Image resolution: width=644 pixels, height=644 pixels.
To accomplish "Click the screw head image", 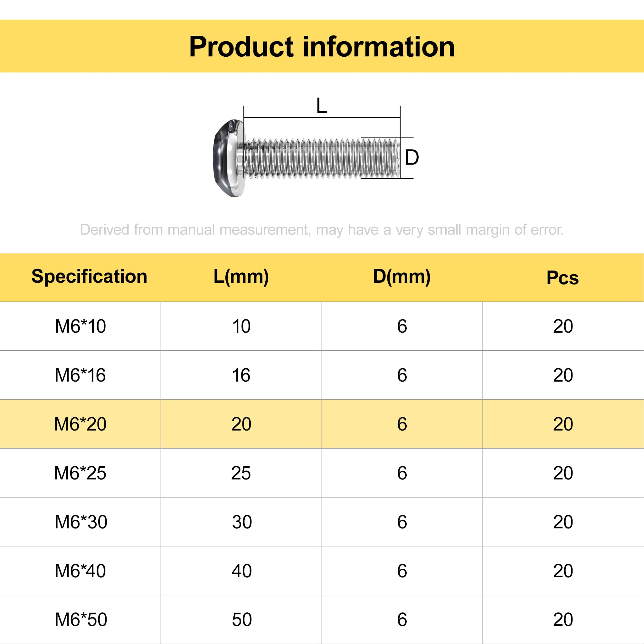I will (229, 158).
